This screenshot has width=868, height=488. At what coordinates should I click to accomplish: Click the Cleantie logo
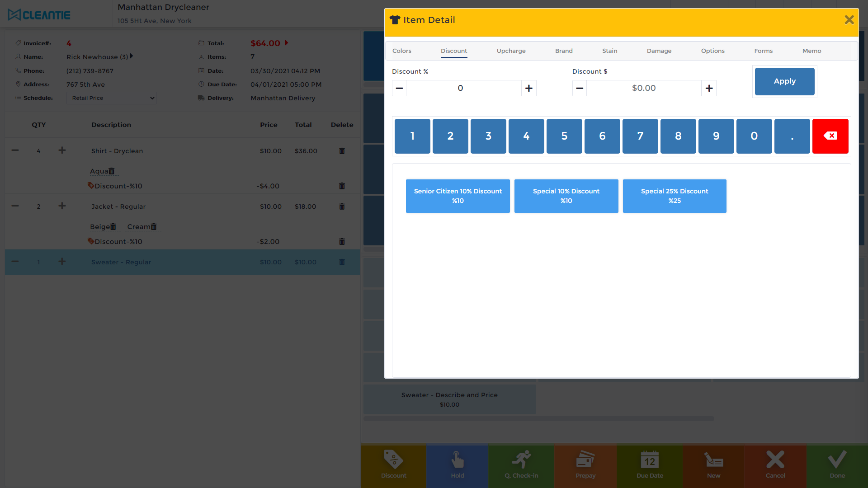click(x=39, y=15)
